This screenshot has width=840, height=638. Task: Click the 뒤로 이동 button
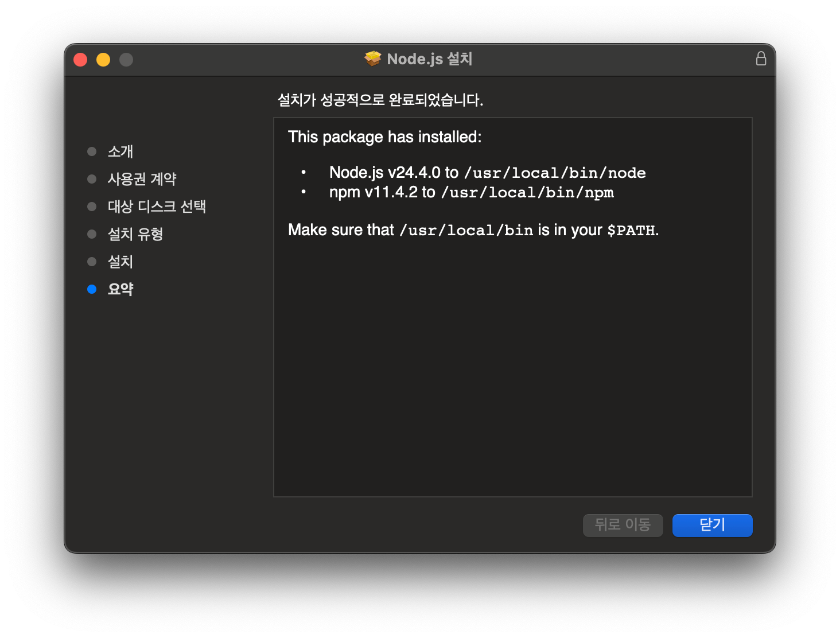(623, 525)
